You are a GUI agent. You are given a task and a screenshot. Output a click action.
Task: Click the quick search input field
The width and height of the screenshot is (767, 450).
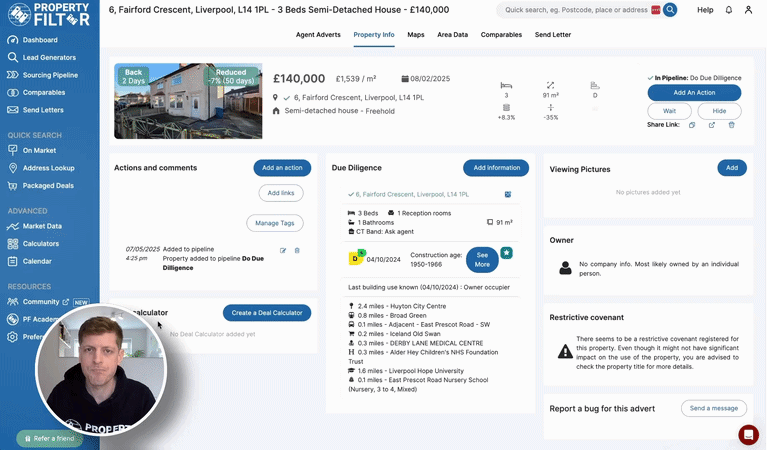[576, 10]
